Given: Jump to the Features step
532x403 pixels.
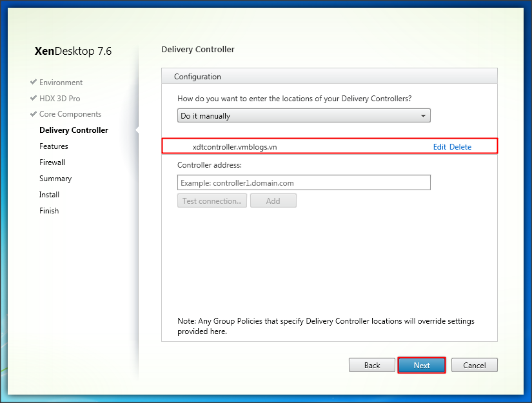Looking at the screenshot, I should click(54, 146).
